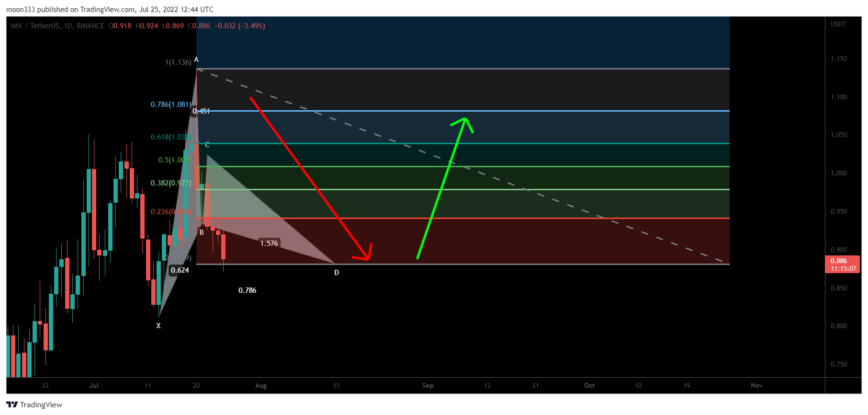The width and height of the screenshot is (868, 415).
Task: Click the Sep label on time axis
Action: pos(428,385)
